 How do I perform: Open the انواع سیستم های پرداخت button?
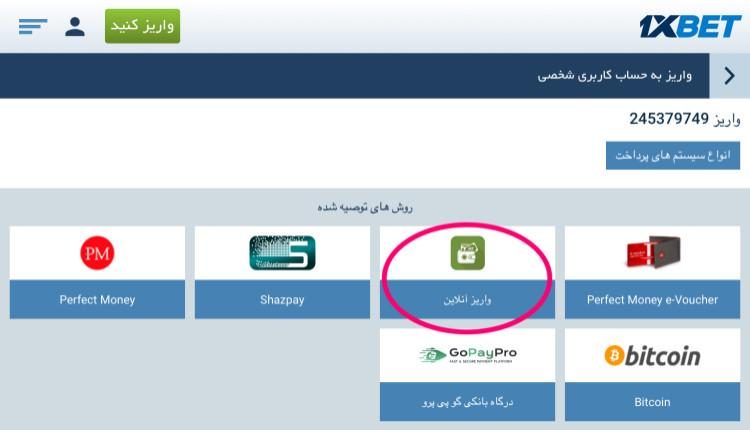coord(673,155)
